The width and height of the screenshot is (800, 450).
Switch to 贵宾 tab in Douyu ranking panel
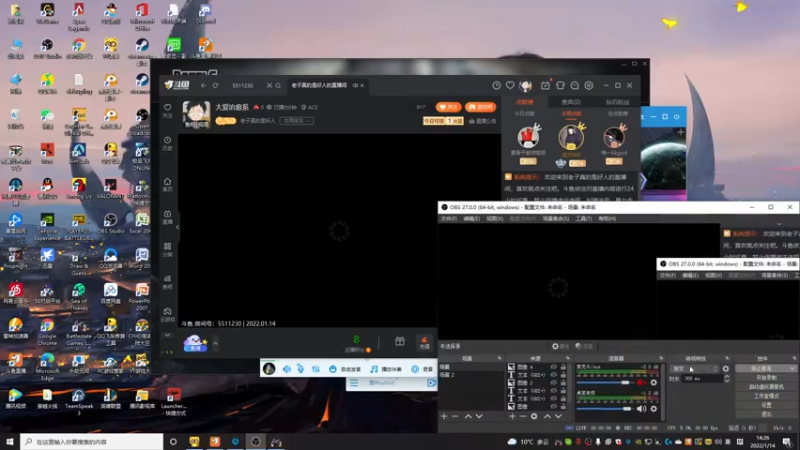click(x=571, y=102)
